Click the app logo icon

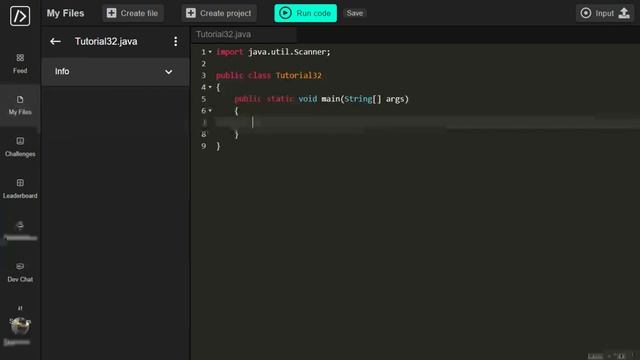[x=20, y=16]
